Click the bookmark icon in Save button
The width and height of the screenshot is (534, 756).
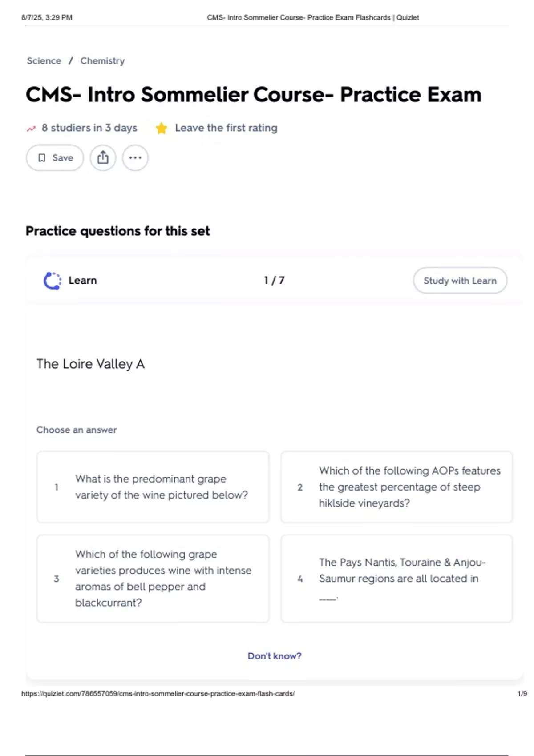coord(42,158)
